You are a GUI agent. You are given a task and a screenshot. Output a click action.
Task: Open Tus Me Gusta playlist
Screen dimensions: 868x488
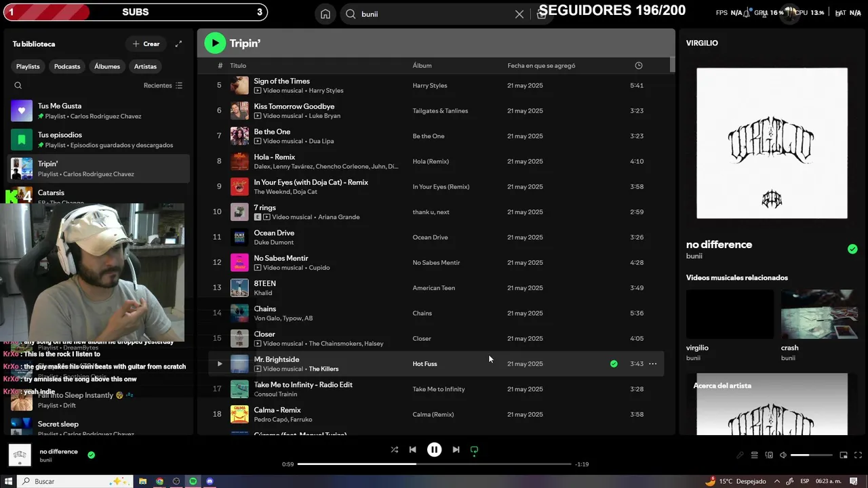tap(99, 110)
